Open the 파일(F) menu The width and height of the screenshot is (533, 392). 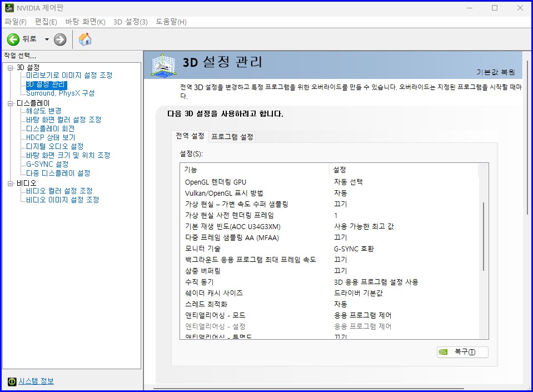point(16,22)
